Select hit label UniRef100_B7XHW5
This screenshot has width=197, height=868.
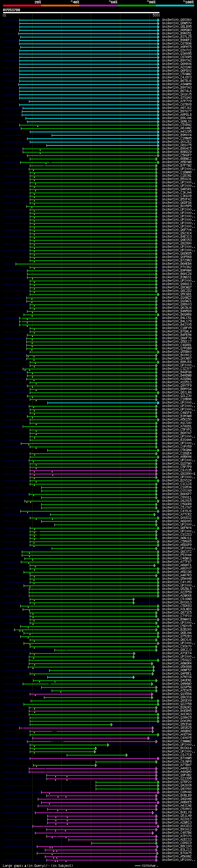pyautogui.click(x=177, y=759)
